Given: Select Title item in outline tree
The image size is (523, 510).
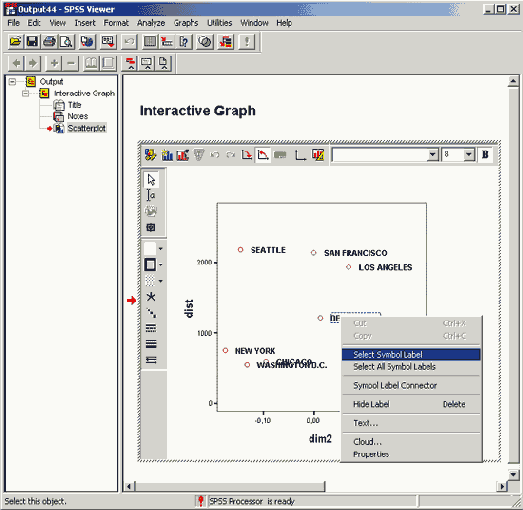Looking at the screenshot, I should point(74,105).
